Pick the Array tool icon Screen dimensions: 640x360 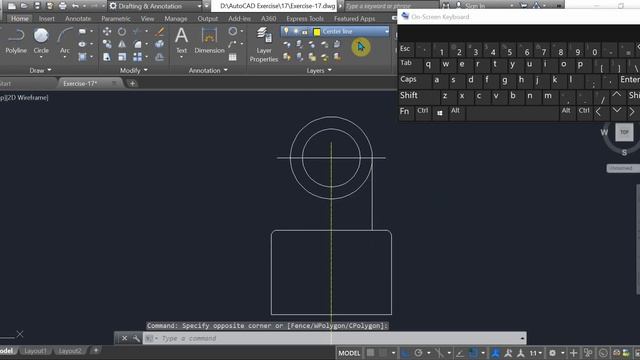tap(138, 57)
